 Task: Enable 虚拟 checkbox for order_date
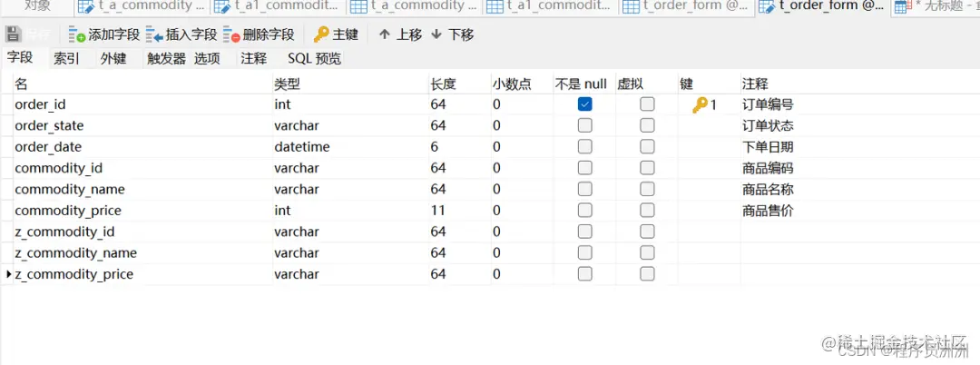[648, 147]
